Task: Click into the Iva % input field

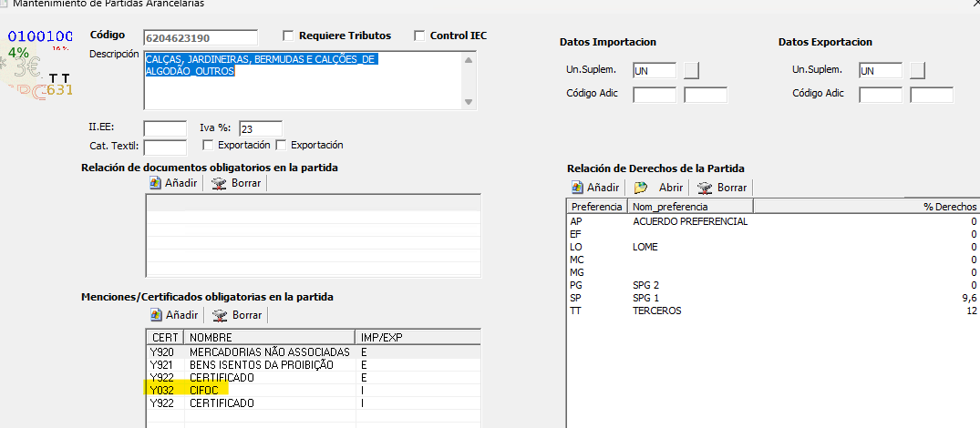Action: [x=260, y=129]
